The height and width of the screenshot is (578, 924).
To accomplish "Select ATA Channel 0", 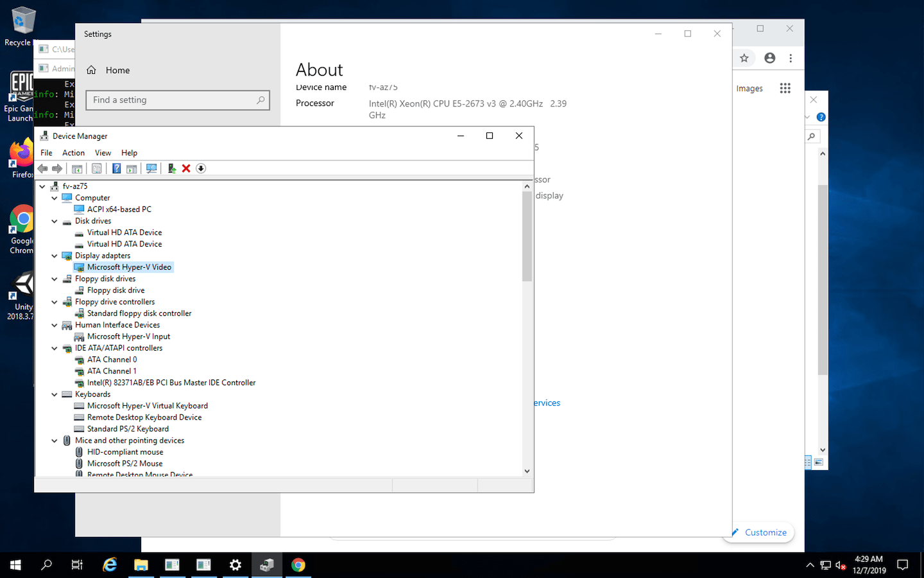I will pos(112,360).
